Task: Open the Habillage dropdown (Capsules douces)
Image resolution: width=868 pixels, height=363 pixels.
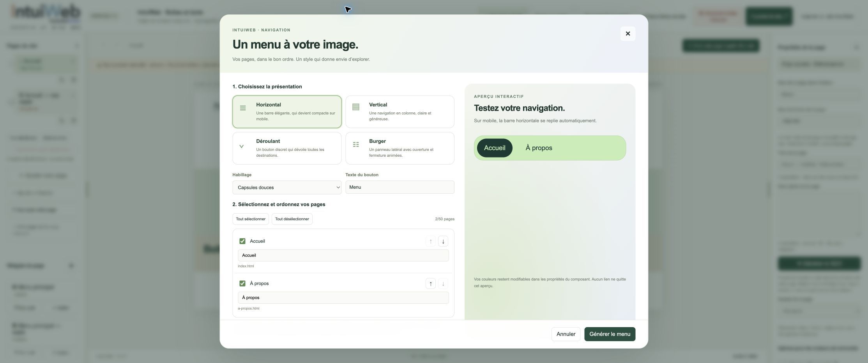Action: point(287,188)
